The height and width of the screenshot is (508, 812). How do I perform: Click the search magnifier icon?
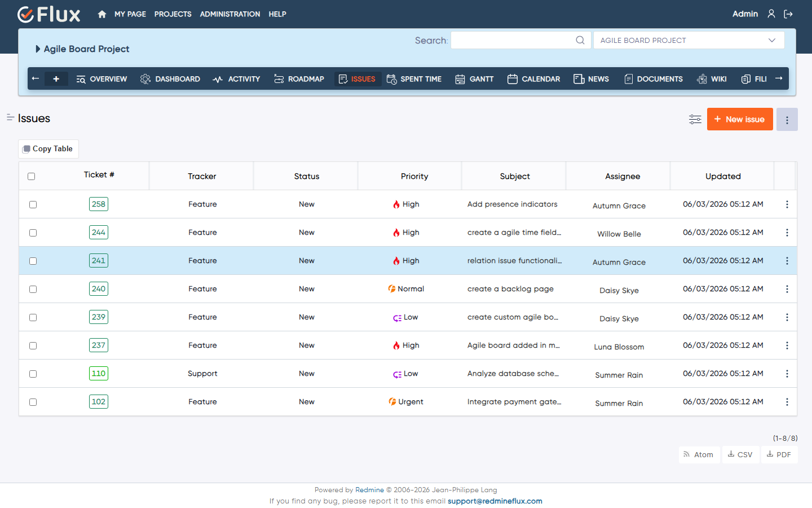click(580, 40)
